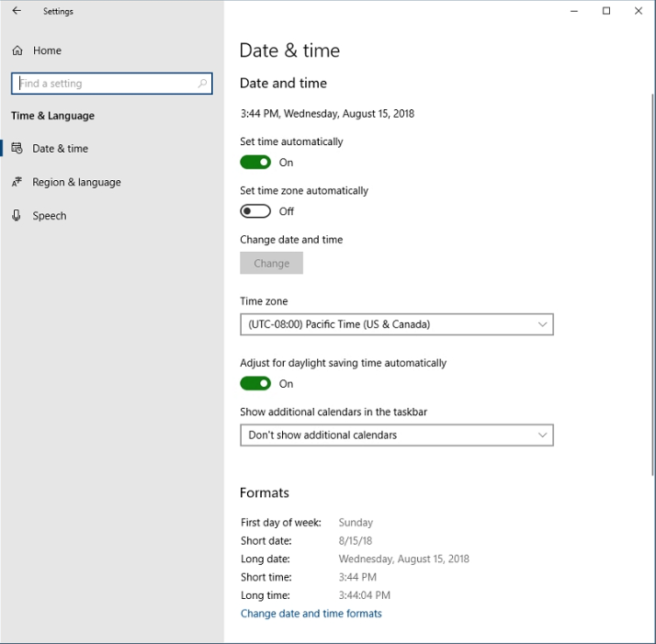Image resolution: width=656 pixels, height=644 pixels.
Task: Click the Change date and time button
Action: 271,264
